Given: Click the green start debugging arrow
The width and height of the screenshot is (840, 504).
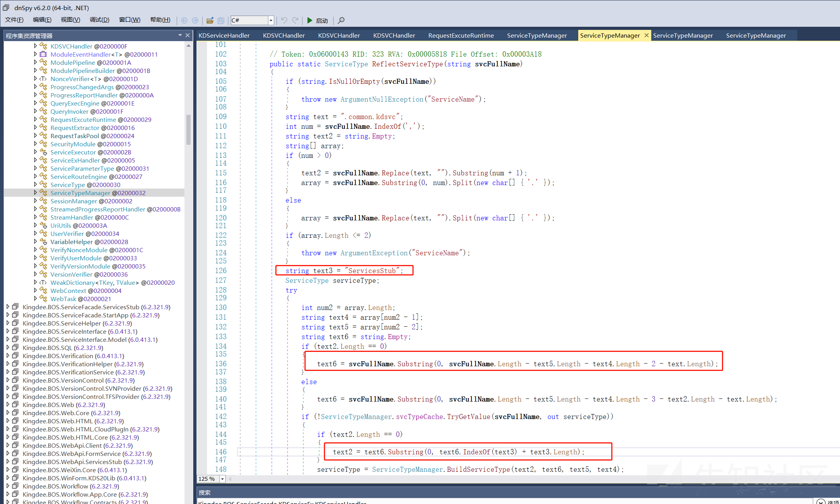Looking at the screenshot, I should coord(310,20).
